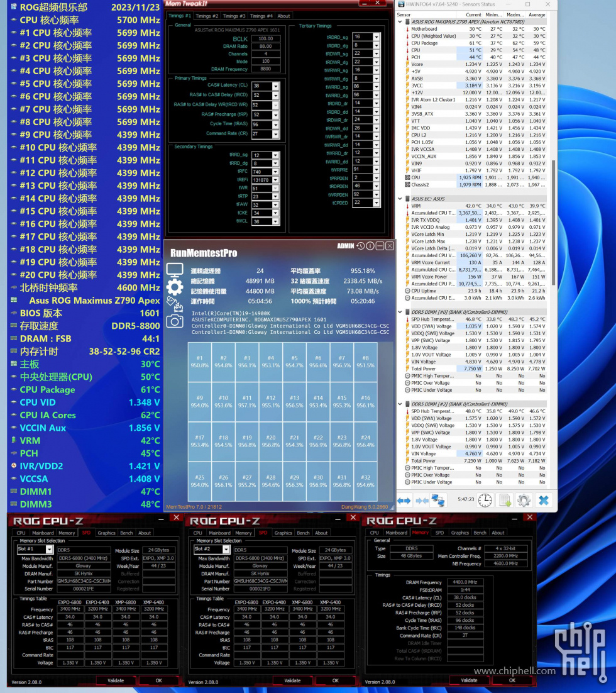Click the BIOS 版本 row in the blue OSD list
This screenshot has height=693, width=616.
click(x=85, y=313)
